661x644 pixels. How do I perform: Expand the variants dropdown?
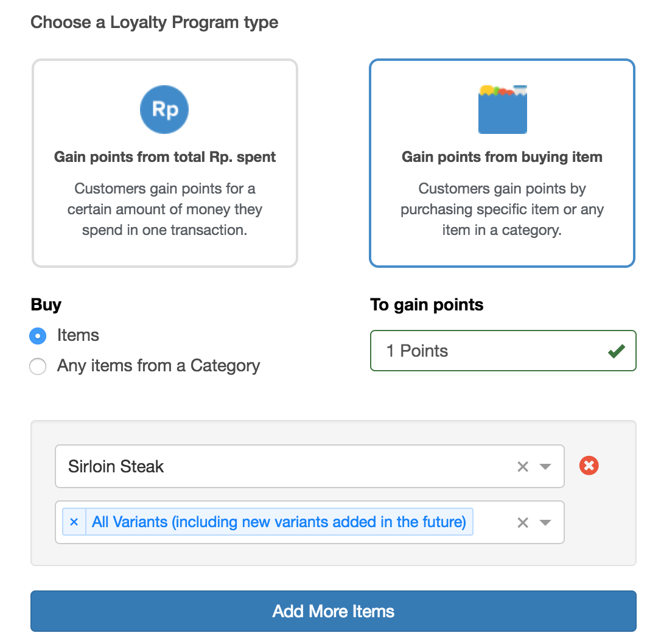pos(545,522)
